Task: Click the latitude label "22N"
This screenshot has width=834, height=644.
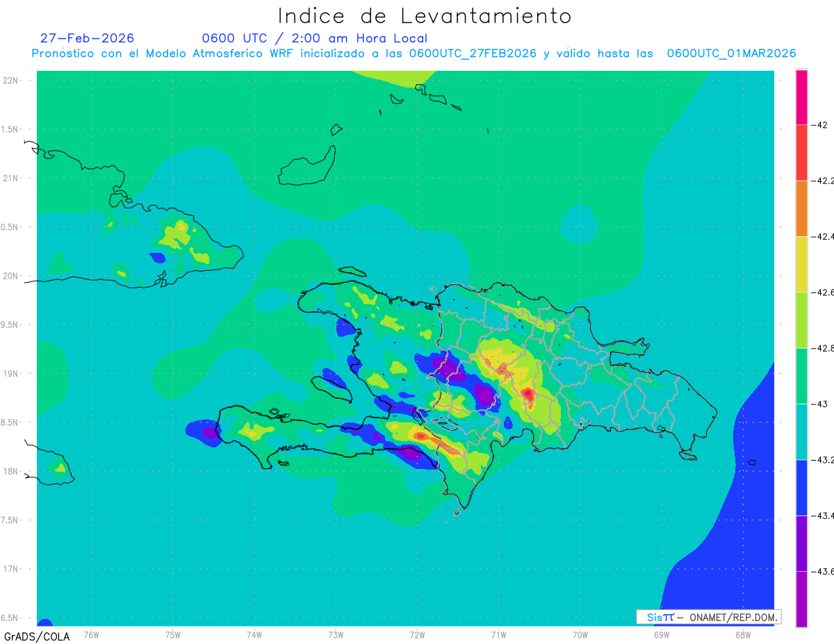Action: [10, 81]
